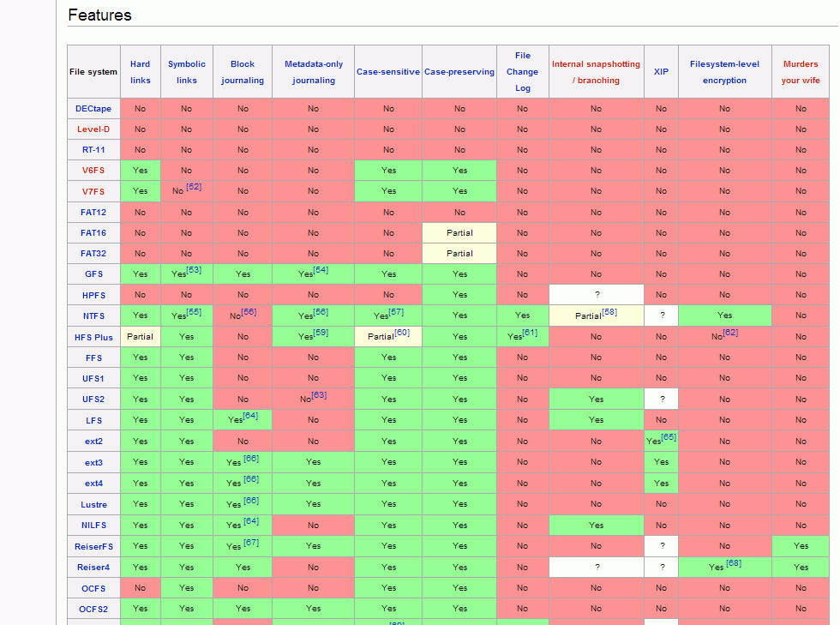Click Yes under Murders your wife for ReiserFS
The height and width of the screenshot is (625, 840).
click(801, 546)
